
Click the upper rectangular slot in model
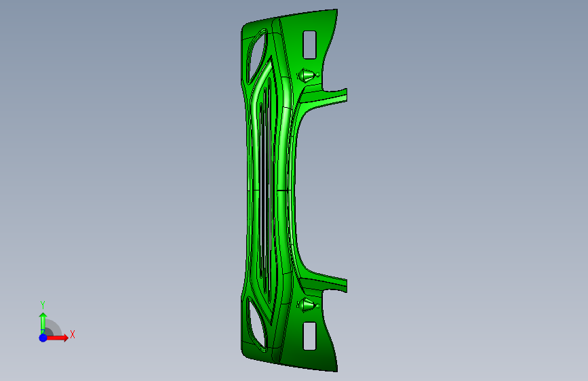(x=309, y=45)
